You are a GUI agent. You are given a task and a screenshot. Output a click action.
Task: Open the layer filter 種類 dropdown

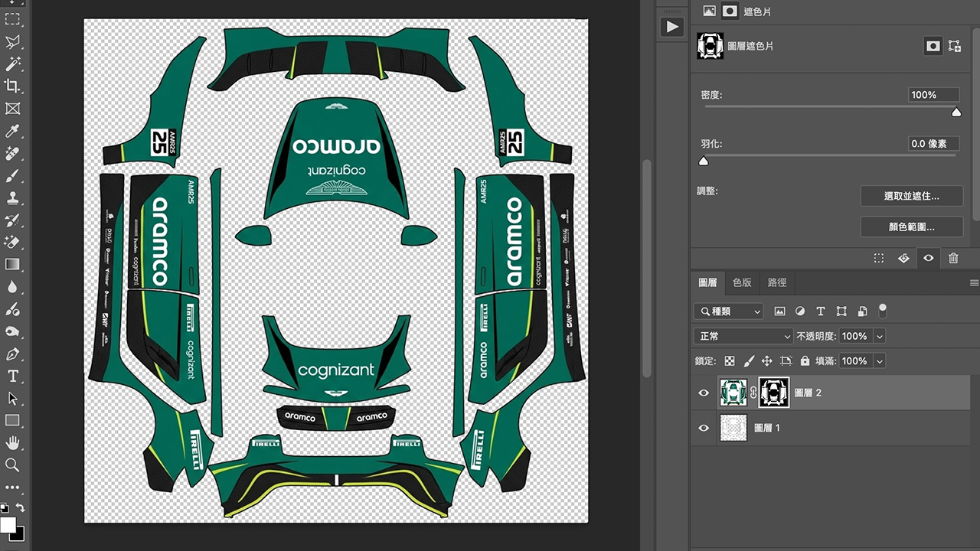(729, 311)
